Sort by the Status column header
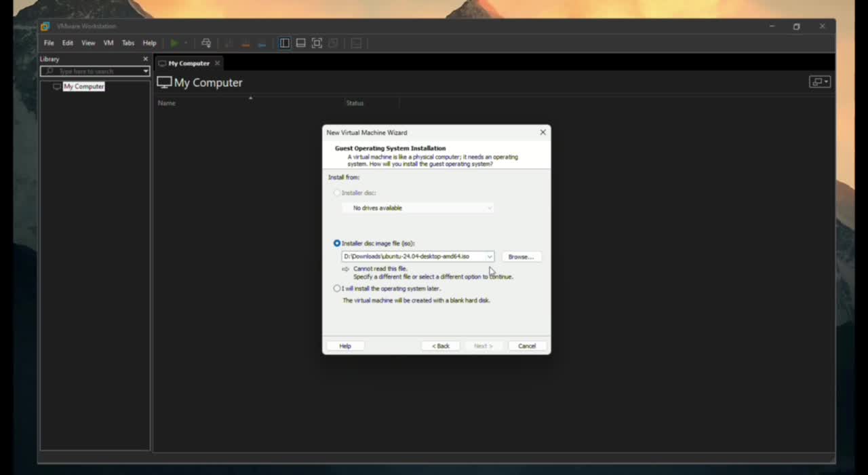Image resolution: width=868 pixels, height=475 pixels. 355,103
